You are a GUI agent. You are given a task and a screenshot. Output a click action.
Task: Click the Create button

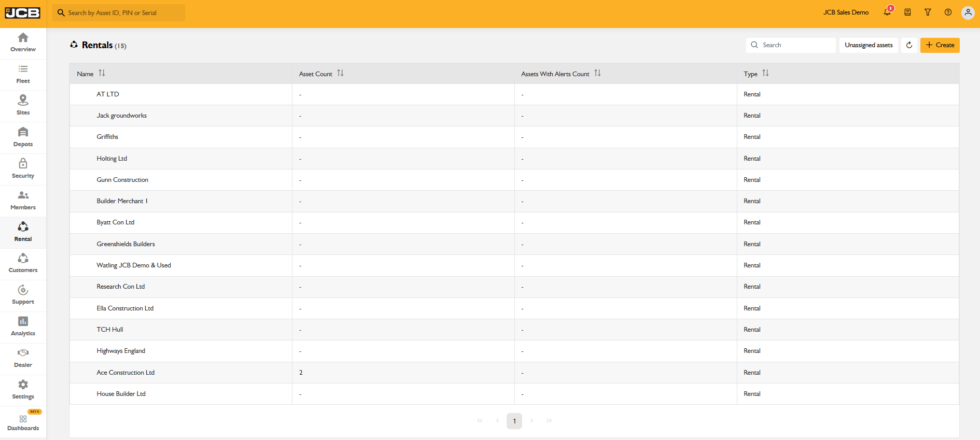point(940,45)
